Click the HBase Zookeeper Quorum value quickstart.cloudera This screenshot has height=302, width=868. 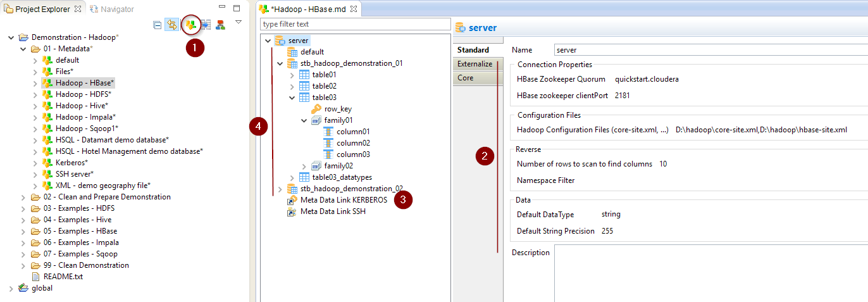tap(647, 80)
